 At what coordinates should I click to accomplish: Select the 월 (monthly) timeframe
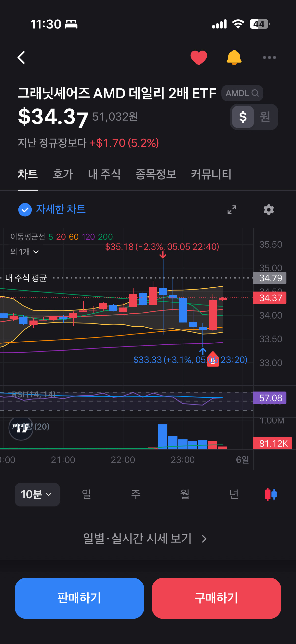point(185,494)
